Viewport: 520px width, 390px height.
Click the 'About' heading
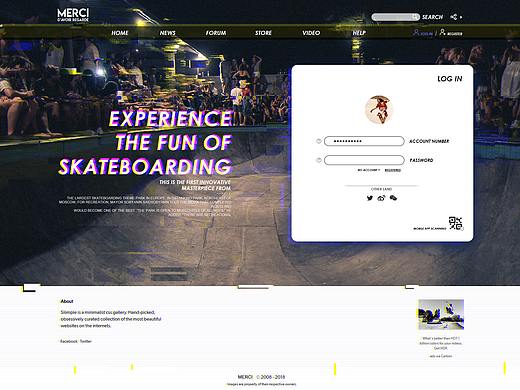click(x=67, y=301)
